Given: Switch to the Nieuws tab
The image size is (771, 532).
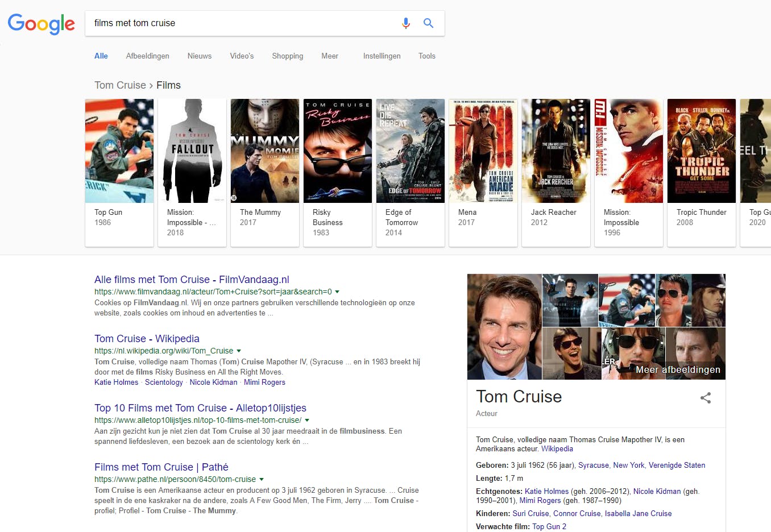Looking at the screenshot, I should [200, 56].
